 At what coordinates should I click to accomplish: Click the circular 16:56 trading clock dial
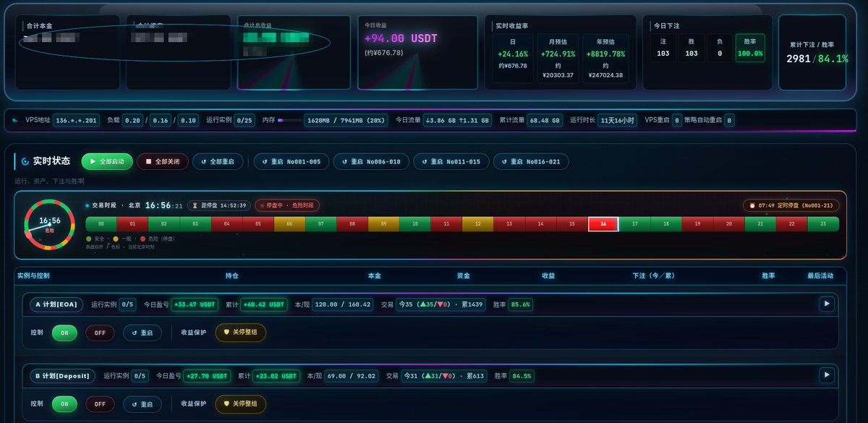[x=50, y=224]
